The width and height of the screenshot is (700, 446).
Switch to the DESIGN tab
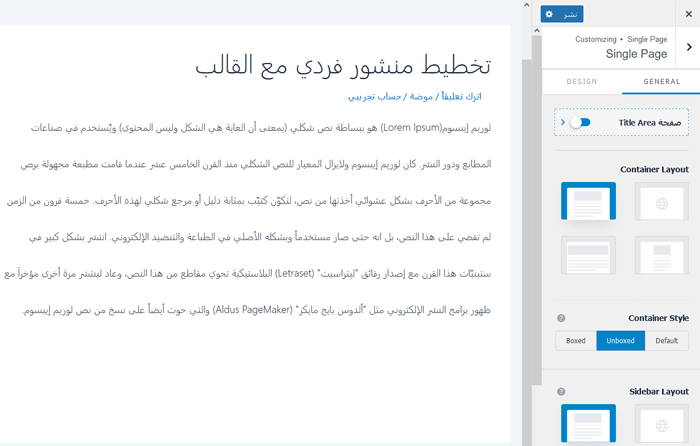point(581,82)
